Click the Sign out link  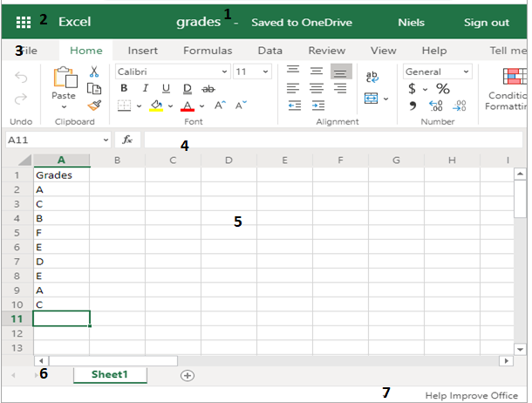tap(487, 23)
